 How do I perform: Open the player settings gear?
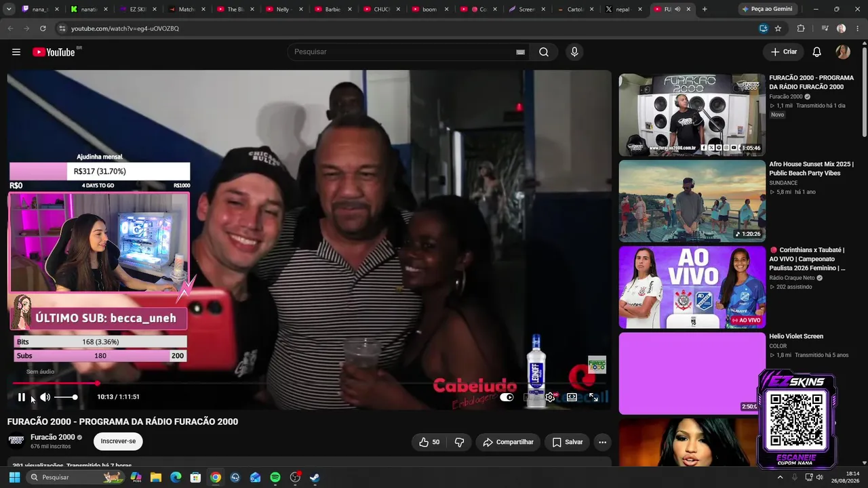(550, 397)
